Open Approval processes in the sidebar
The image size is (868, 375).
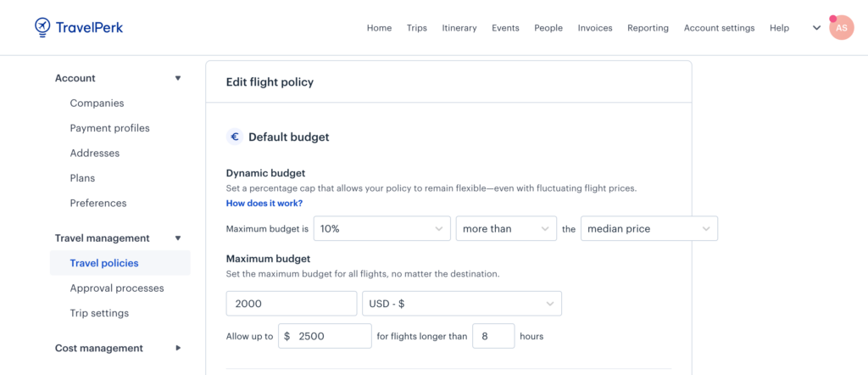point(117,288)
